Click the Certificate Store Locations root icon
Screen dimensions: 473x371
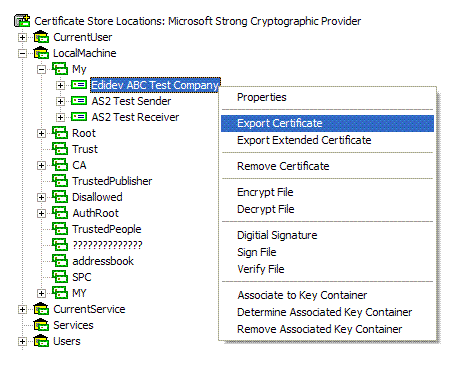point(22,21)
